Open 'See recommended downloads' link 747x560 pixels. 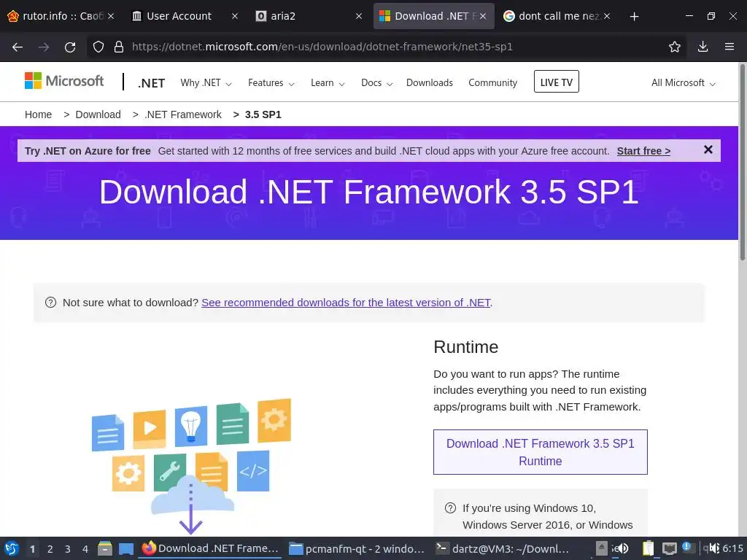pos(346,303)
